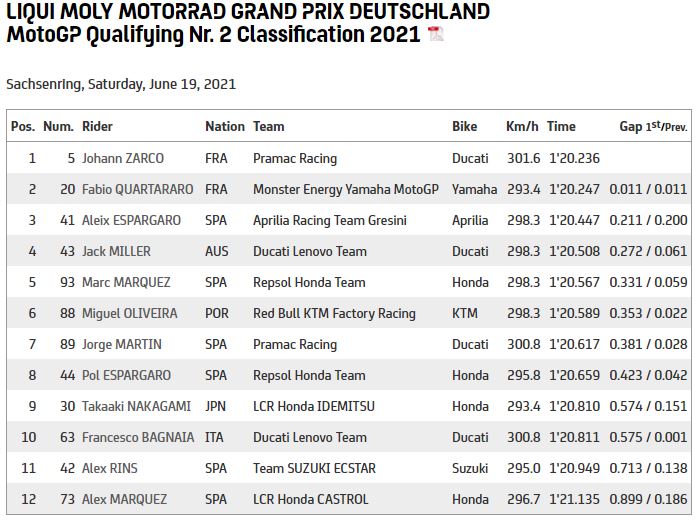Open the PDF icon next to the title
Image resolution: width=699 pixels, height=522 pixels.
pyautogui.click(x=435, y=35)
